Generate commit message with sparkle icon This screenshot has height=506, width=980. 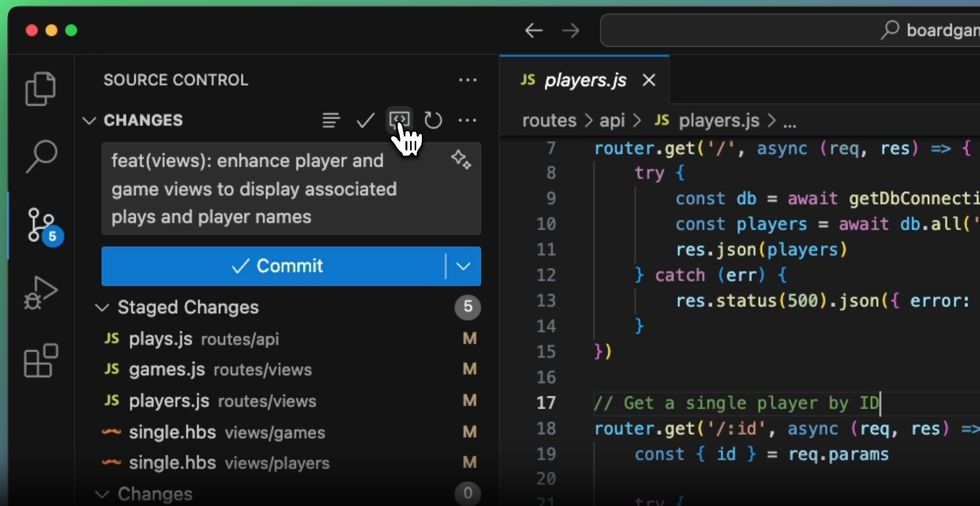click(461, 160)
